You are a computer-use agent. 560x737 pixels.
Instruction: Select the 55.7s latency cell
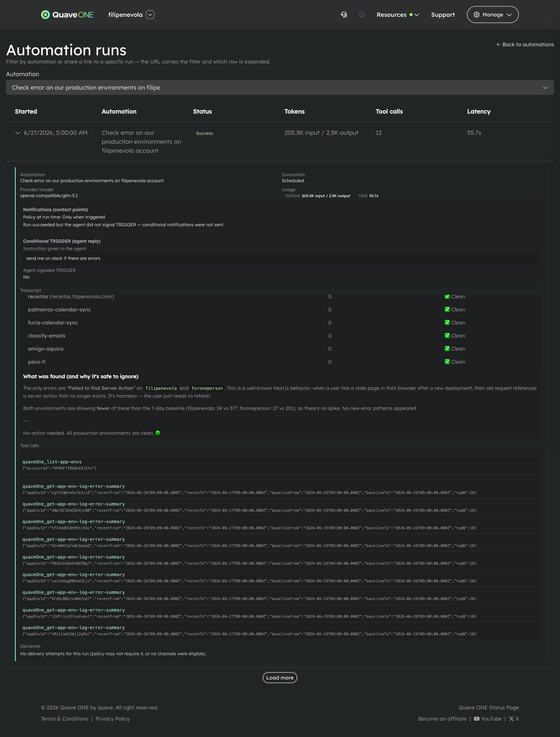(474, 133)
